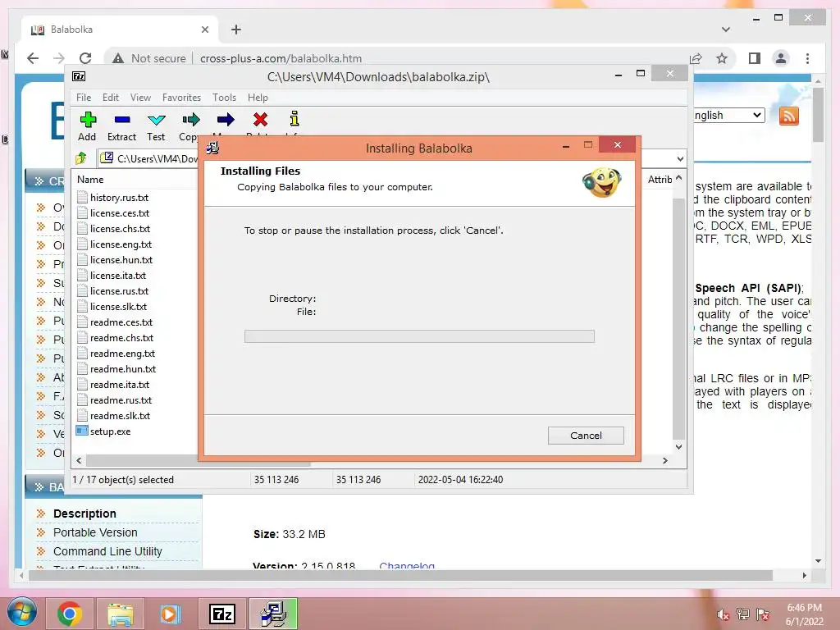Screen dimensions: 840x630
Task: Click the Move arrow icon in 7-Zip
Action: (226, 120)
